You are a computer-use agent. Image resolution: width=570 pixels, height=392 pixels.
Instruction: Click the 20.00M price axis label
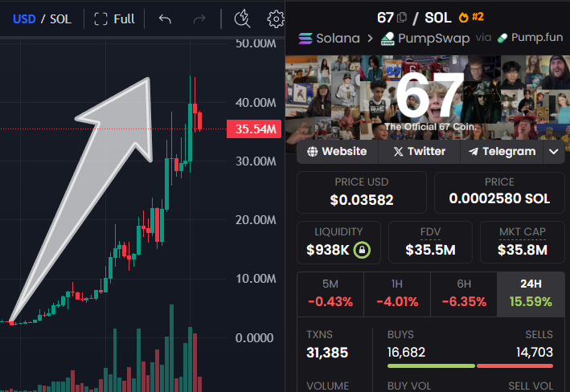point(256,220)
